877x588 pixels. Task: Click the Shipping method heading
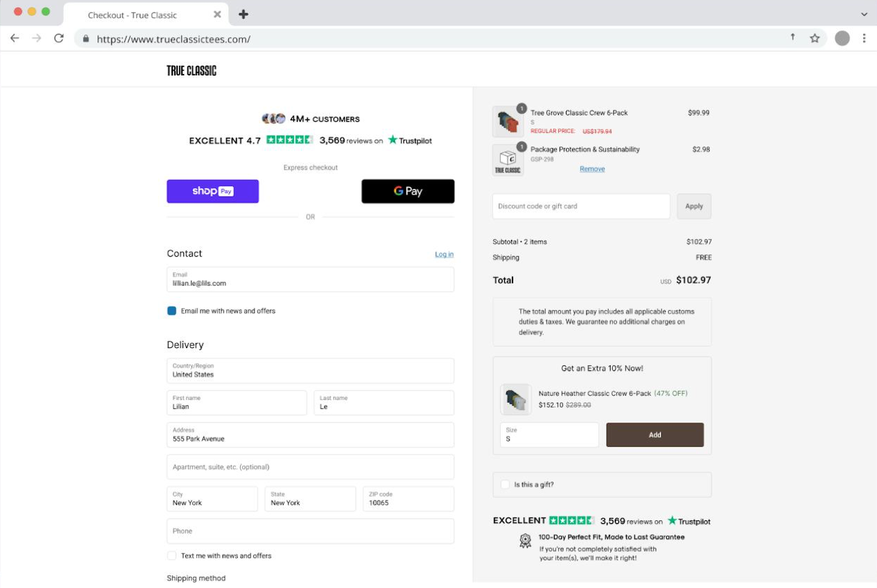point(196,578)
